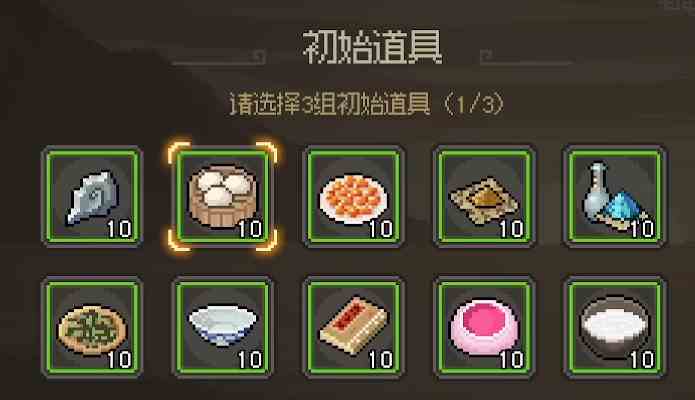The width and height of the screenshot is (695, 400).
Task: Pick the flask with blue powder
Action: tap(614, 197)
